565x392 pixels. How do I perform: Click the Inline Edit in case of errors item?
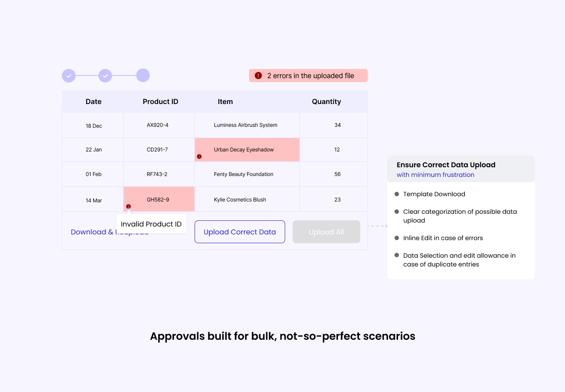[x=443, y=238]
